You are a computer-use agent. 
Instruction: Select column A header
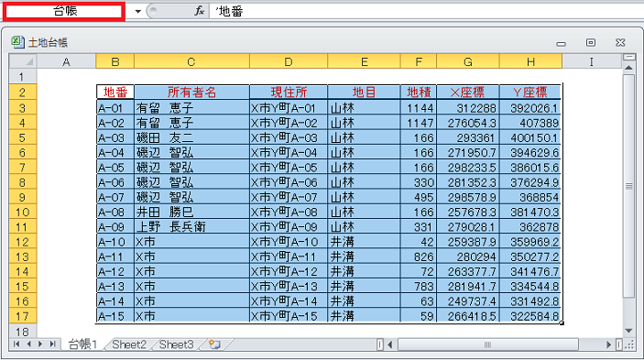click(x=66, y=61)
